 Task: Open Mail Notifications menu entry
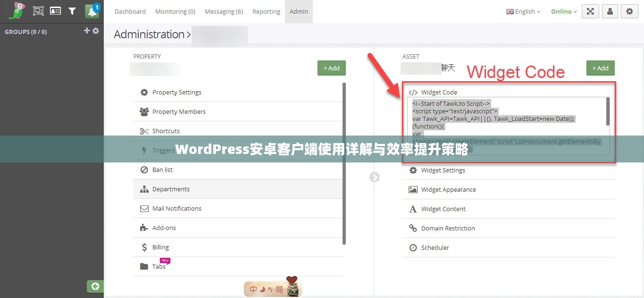(238, 208)
